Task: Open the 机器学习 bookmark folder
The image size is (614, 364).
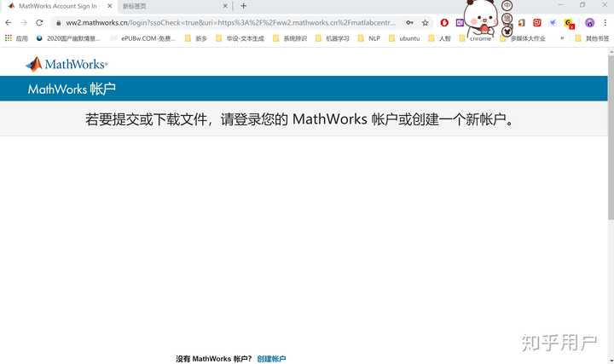Action: pyautogui.click(x=333, y=38)
